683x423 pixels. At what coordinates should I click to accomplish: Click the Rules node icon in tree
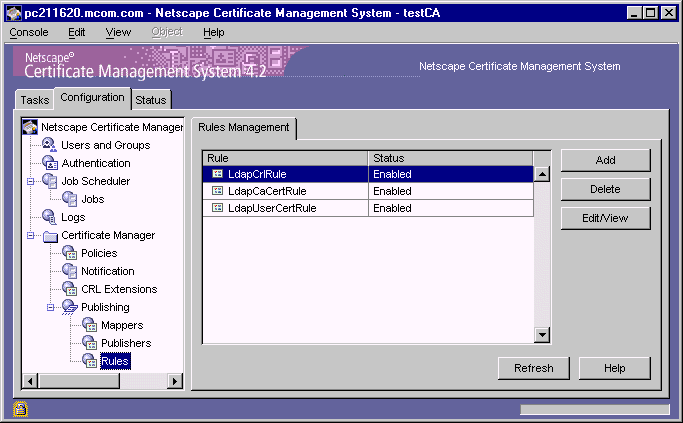pos(90,361)
